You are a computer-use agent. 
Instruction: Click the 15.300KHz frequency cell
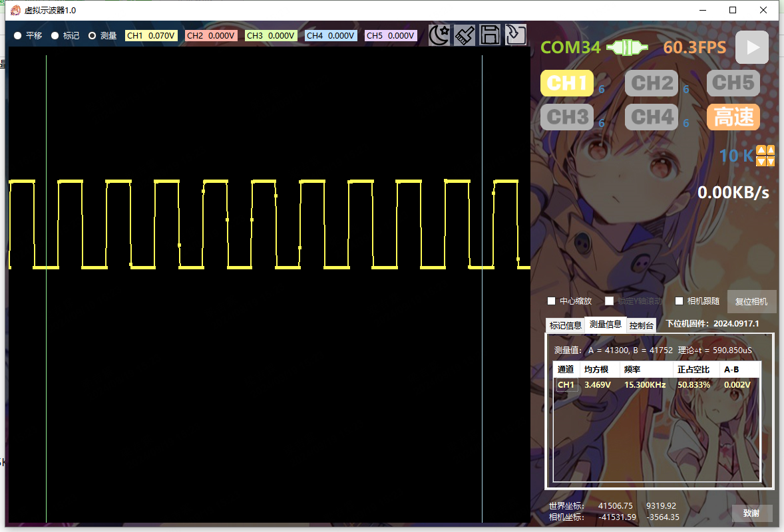pyautogui.click(x=645, y=384)
